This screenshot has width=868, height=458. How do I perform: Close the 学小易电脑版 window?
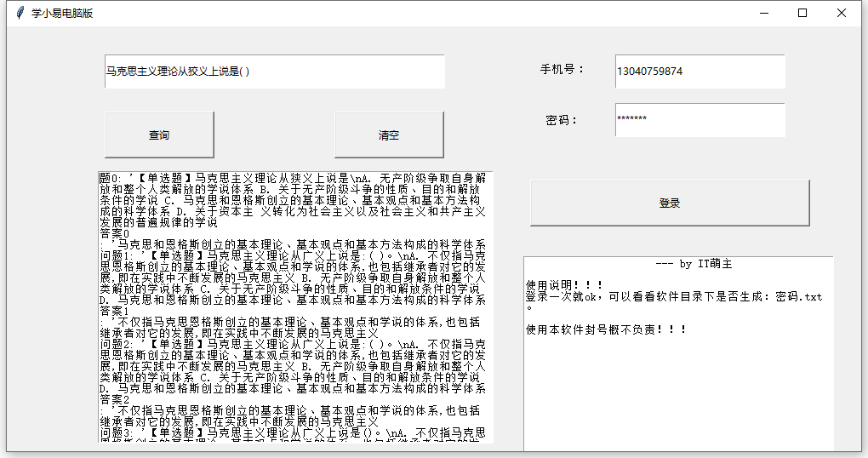coord(842,13)
